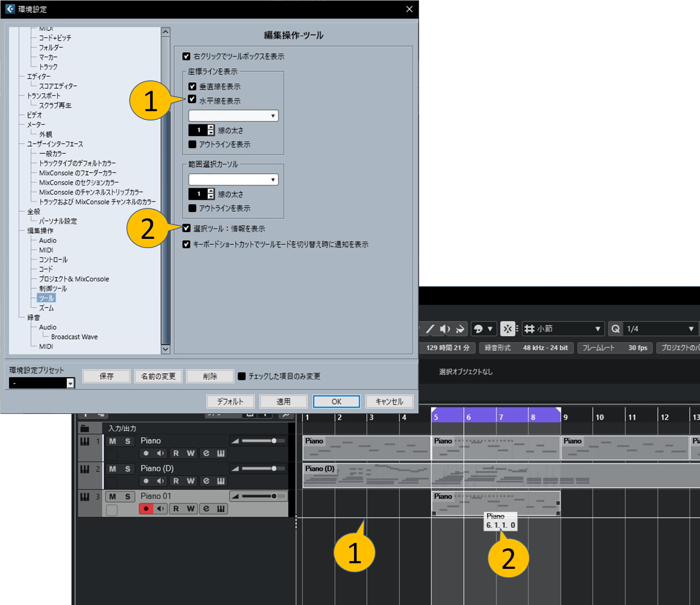The height and width of the screenshot is (605, 700).
Task: Open the 座標ライン color dropdown
Action: (x=233, y=116)
